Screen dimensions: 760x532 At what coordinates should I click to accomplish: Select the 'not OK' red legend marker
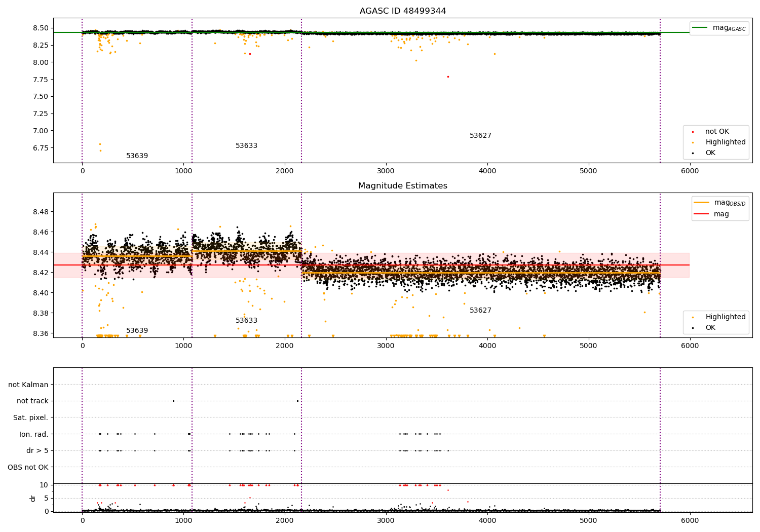point(693,132)
